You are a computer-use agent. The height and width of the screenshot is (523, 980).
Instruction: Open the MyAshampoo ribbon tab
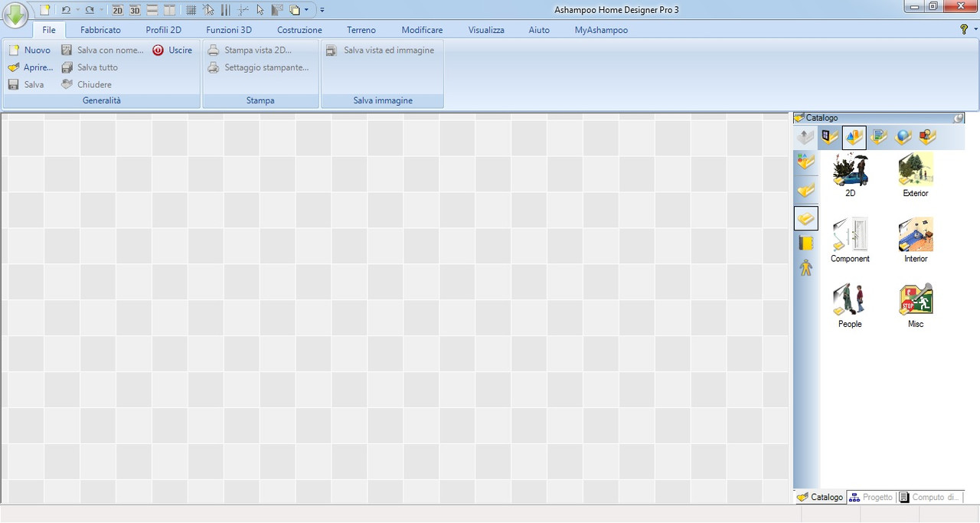(601, 30)
